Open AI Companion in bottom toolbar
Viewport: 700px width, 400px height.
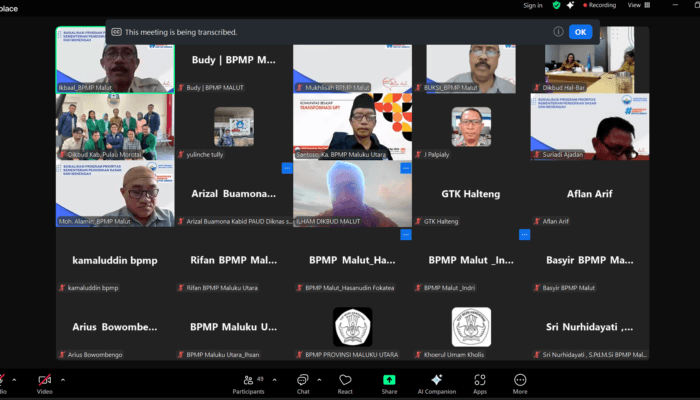click(437, 383)
